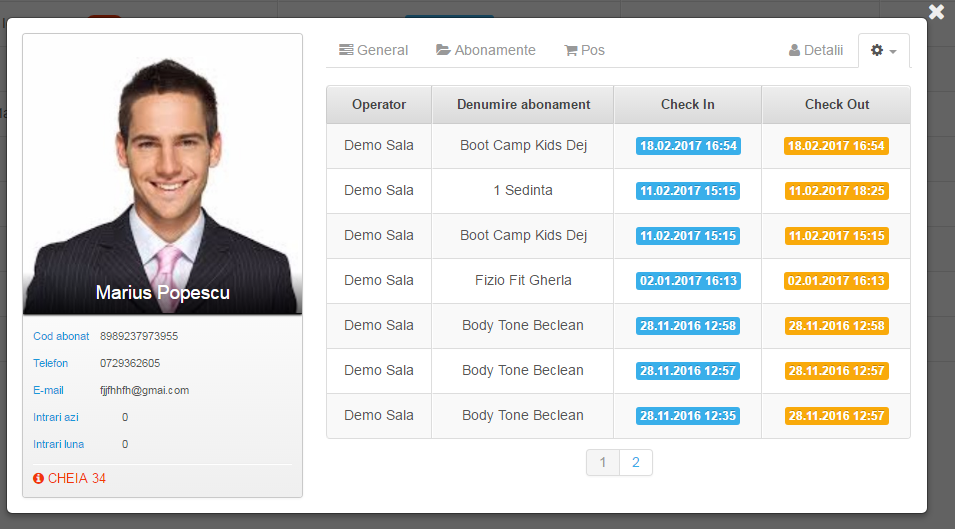Click the CHEIA 34 warning icon

pyautogui.click(x=38, y=478)
